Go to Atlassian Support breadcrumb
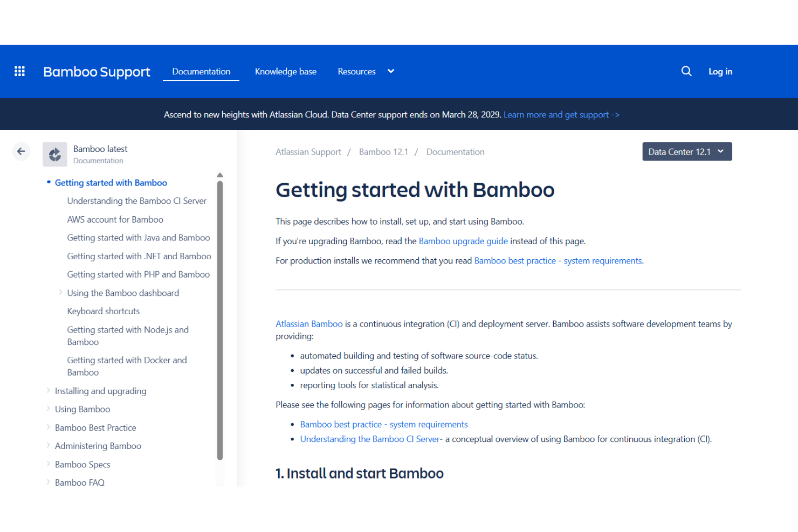The width and height of the screenshot is (798, 532). point(308,152)
